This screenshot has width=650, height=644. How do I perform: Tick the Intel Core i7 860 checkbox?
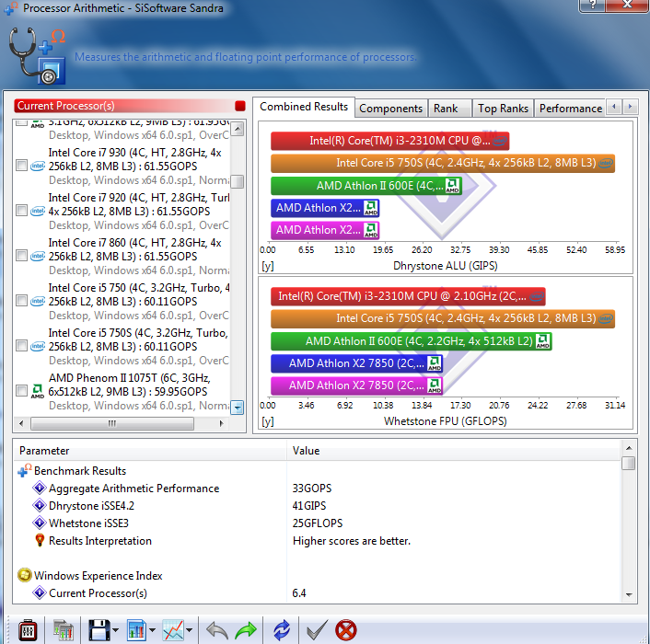21,256
